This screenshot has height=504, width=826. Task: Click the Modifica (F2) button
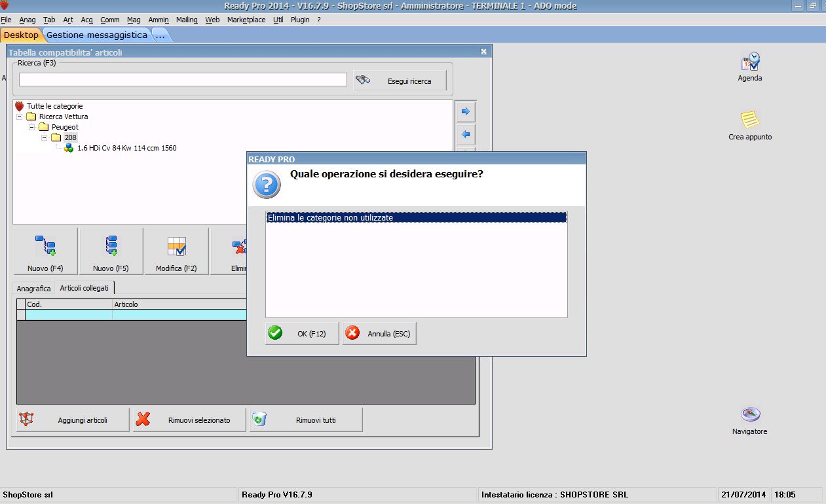(x=176, y=251)
